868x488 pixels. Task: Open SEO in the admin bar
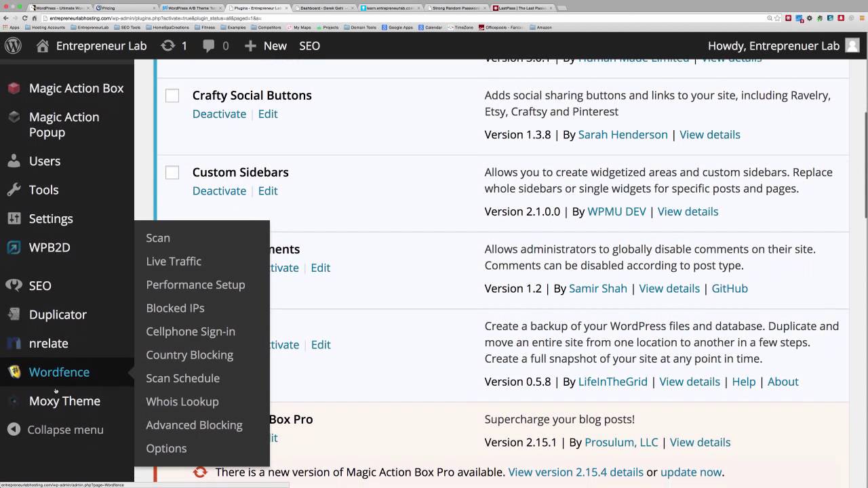(309, 45)
